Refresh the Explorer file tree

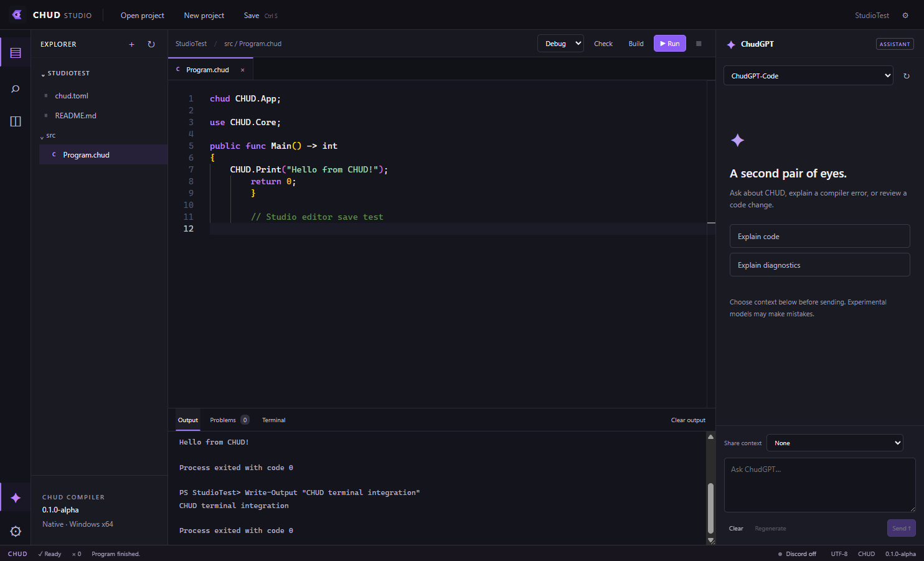tap(151, 44)
